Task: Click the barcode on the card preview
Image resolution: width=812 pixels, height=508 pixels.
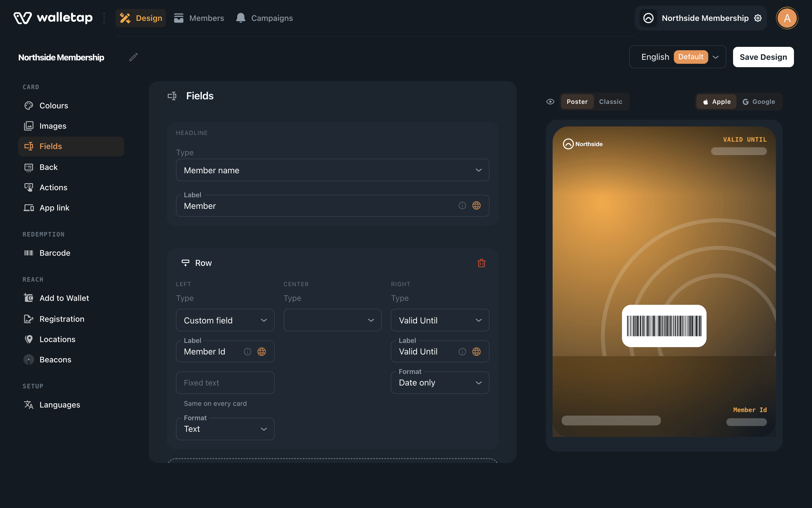Action: click(x=664, y=326)
